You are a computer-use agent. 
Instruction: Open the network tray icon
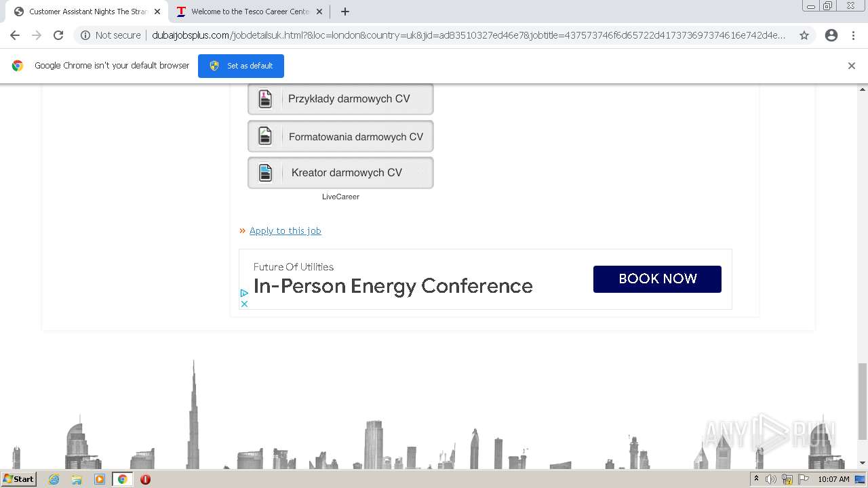(787, 479)
